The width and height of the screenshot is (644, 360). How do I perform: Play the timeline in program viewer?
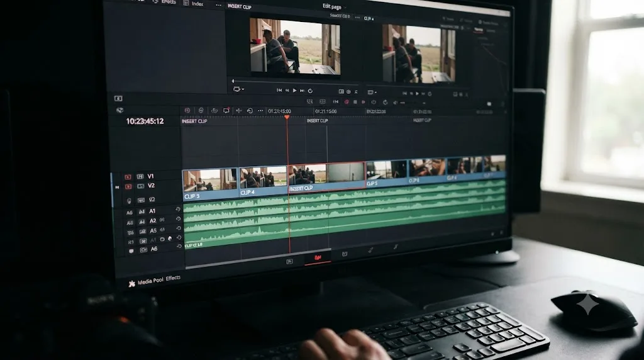(x=417, y=94)
